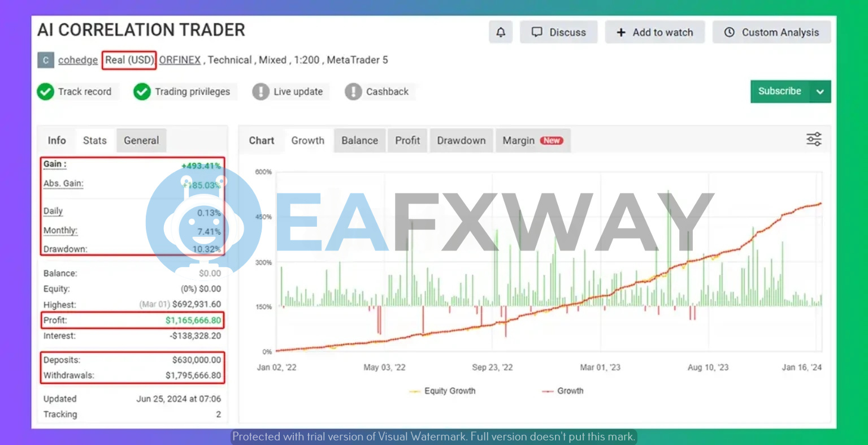Switch to the Drawdown chart tab

[x=461, y=140]
